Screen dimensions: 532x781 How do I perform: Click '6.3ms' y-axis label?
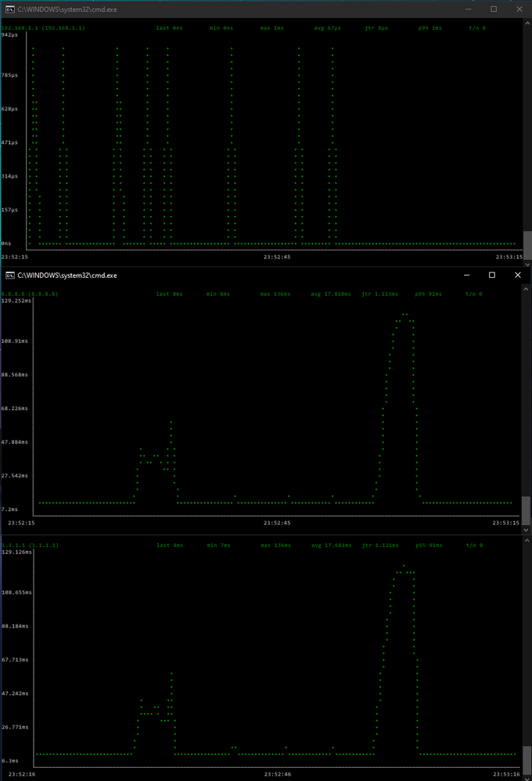(x=10, y=761)
